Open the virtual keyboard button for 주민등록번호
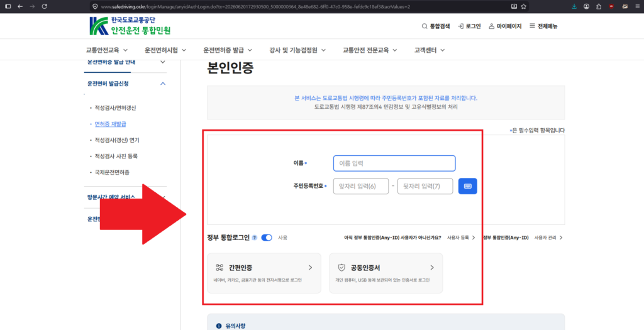Screen dimensions: 644x330 [468, 186]
